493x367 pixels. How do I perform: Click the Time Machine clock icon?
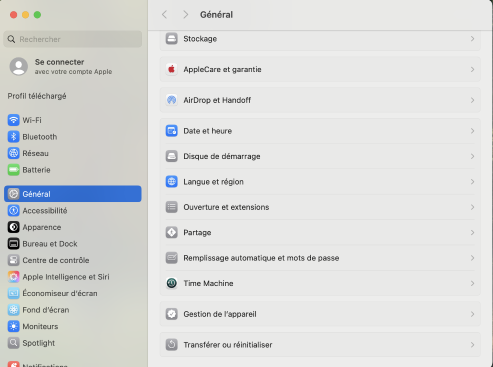(172, 283)
